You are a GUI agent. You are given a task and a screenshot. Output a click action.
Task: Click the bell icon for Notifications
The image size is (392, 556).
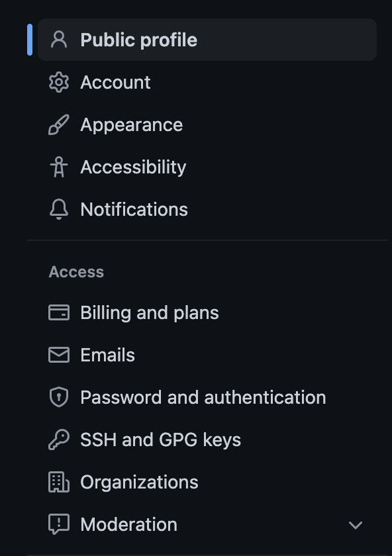coord(59,209)
